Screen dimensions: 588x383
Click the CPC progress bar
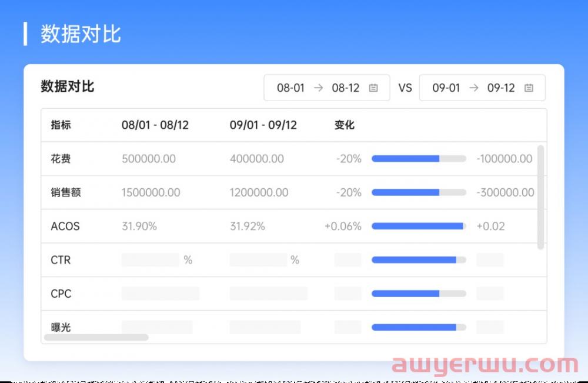pos(419,294)
